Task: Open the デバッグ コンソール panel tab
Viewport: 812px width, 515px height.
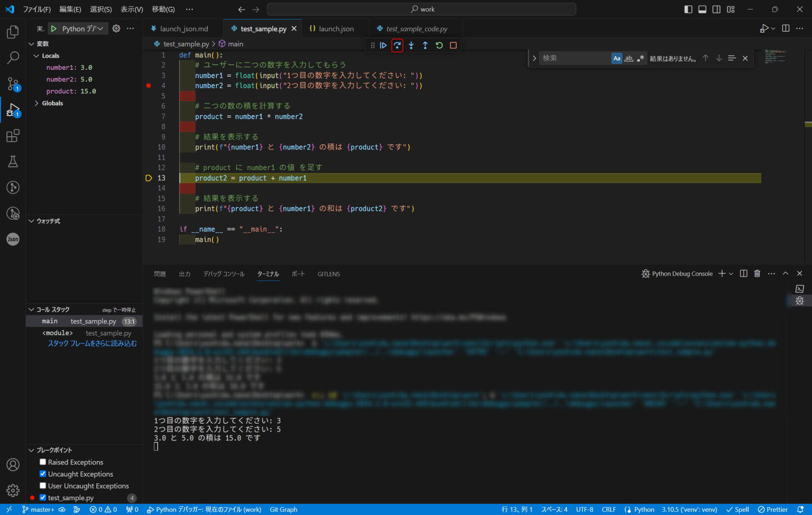Action: coord(224,274)
